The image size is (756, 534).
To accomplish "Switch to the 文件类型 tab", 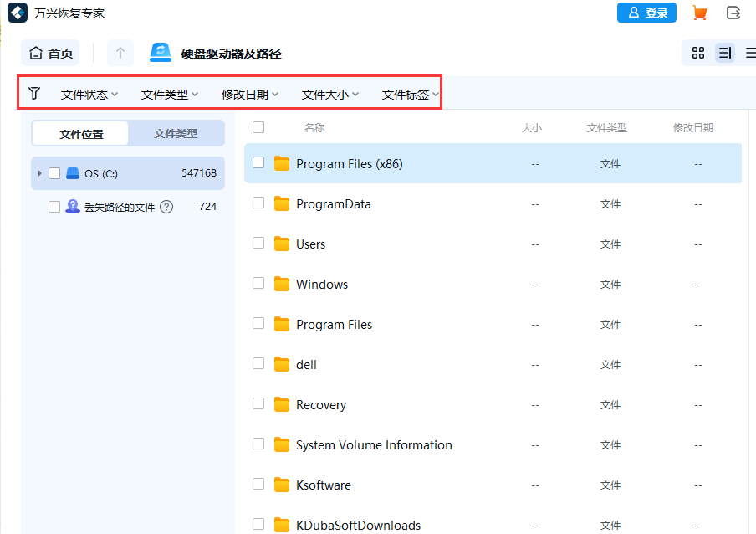I will click(x=176, y=133).
